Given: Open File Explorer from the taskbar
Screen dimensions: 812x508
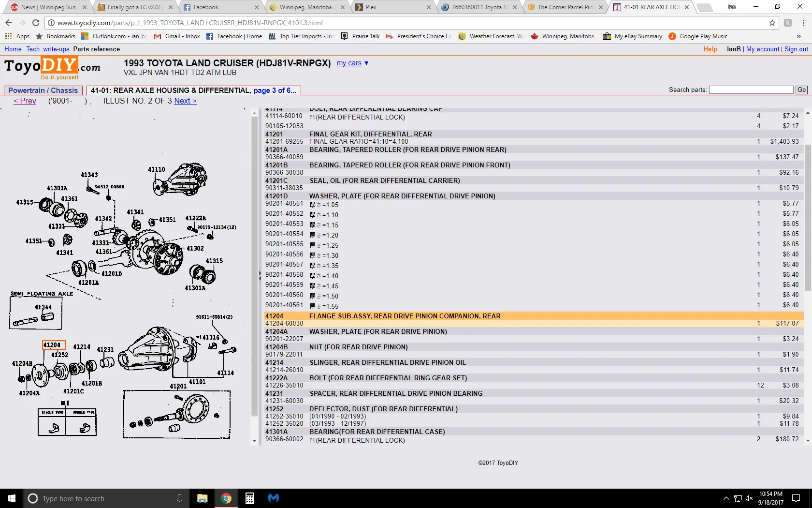Looking at the screenshot, I should click(x=202, y=498).
